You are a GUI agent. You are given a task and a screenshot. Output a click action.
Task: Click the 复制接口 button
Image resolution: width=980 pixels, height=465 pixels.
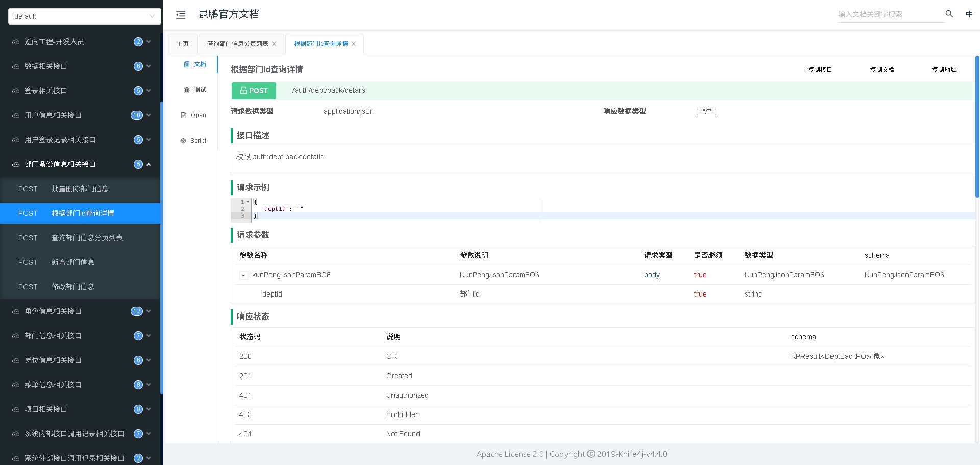(819, 70)
